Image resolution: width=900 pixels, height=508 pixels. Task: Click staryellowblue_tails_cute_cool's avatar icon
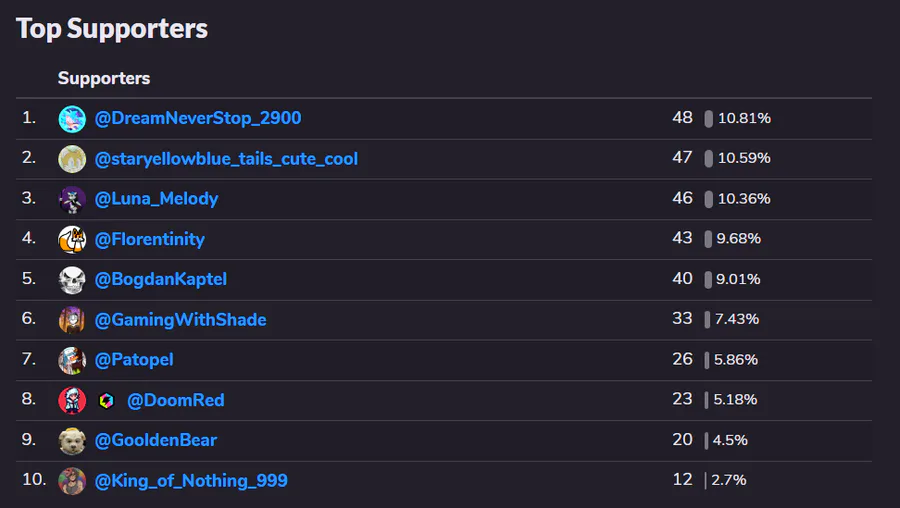click(72, 159)
